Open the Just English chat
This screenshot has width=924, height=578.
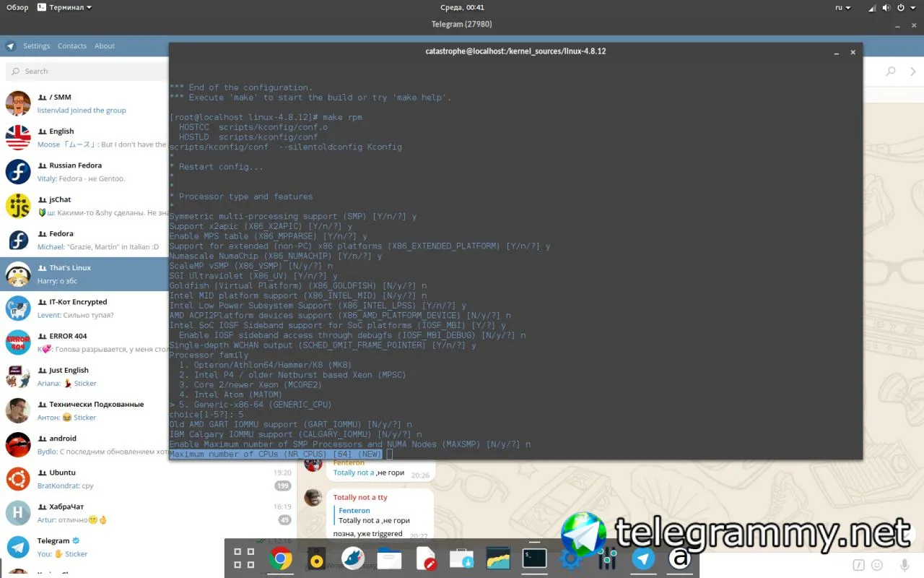coord(84,376)
